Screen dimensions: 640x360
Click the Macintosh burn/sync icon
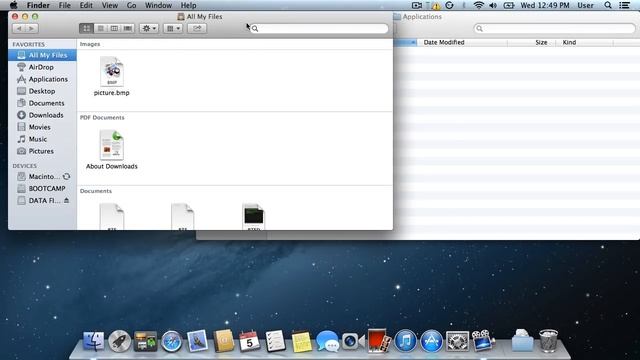pos(67,176)
